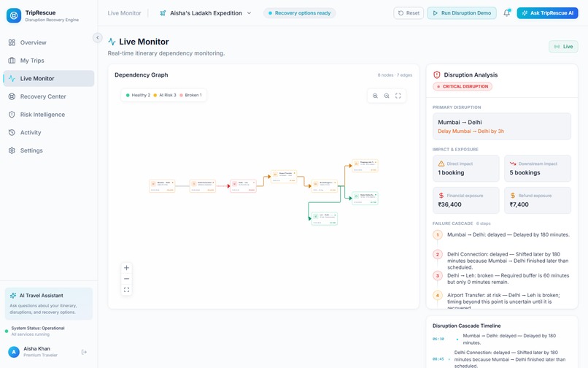Click the fit-to-screen icon in the graph toolbar
Viewport: 588px width, 368px height.
click(398, 96)
